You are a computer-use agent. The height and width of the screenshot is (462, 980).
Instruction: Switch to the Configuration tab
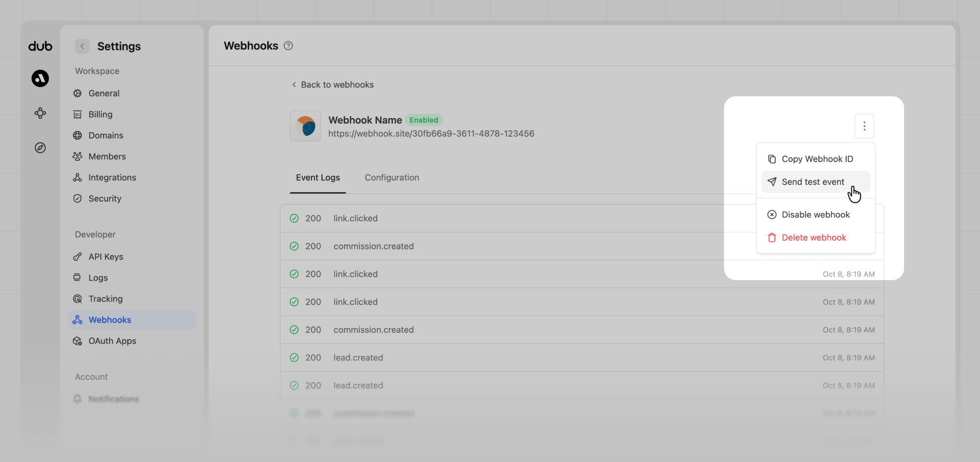(x=392, y=178)
